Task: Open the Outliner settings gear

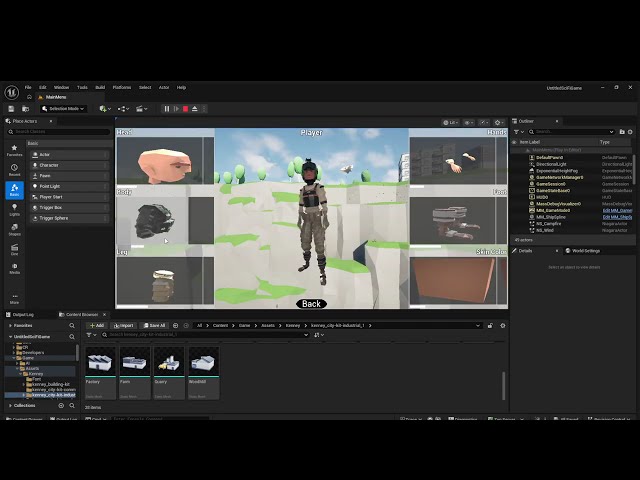Action: pos(630,132)
